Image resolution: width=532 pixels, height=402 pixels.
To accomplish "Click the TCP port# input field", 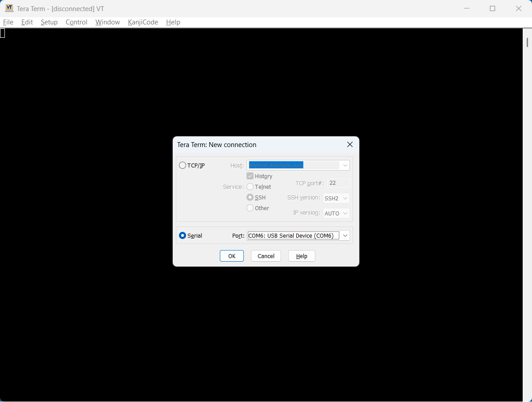I will click(x=338, y=183).
